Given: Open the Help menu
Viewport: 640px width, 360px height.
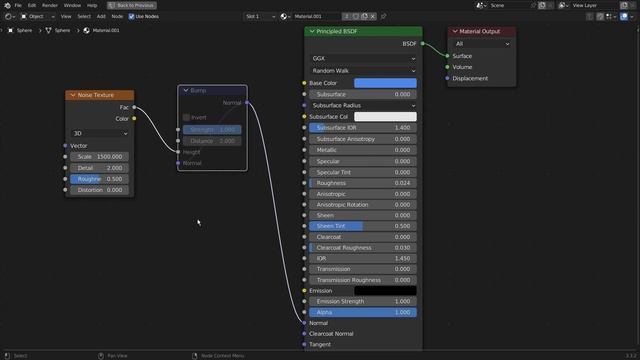Looking at the screenshot, I should click(x=92, y=5).
